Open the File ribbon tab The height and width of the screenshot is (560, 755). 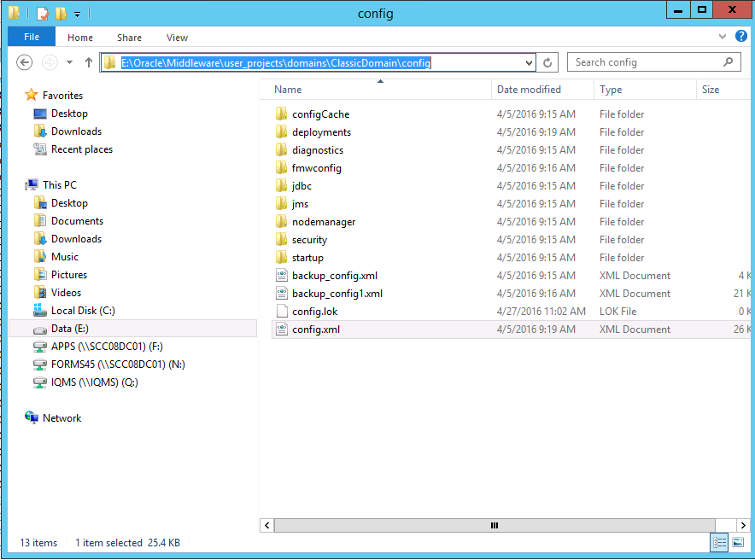pyautogui.click(x=32, y=37)
